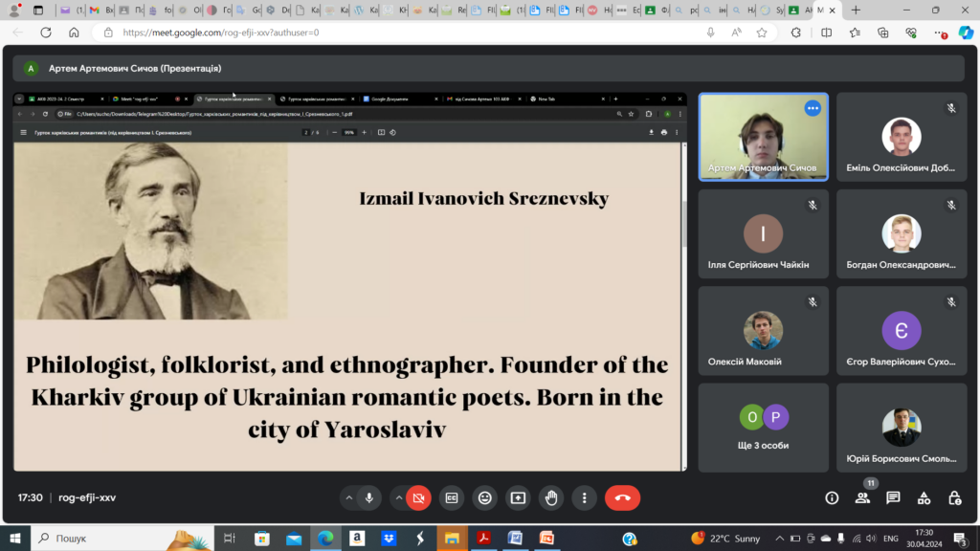Click the present screen icon

click(518, 497)
